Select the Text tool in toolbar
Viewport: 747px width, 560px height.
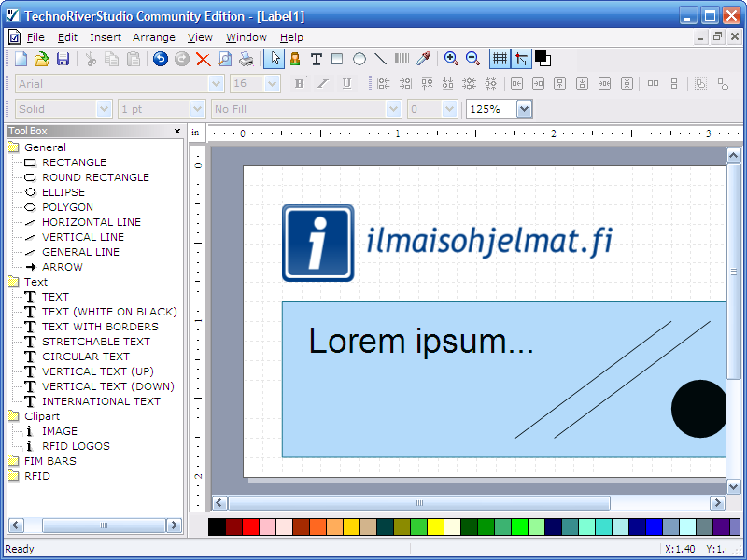316,59
